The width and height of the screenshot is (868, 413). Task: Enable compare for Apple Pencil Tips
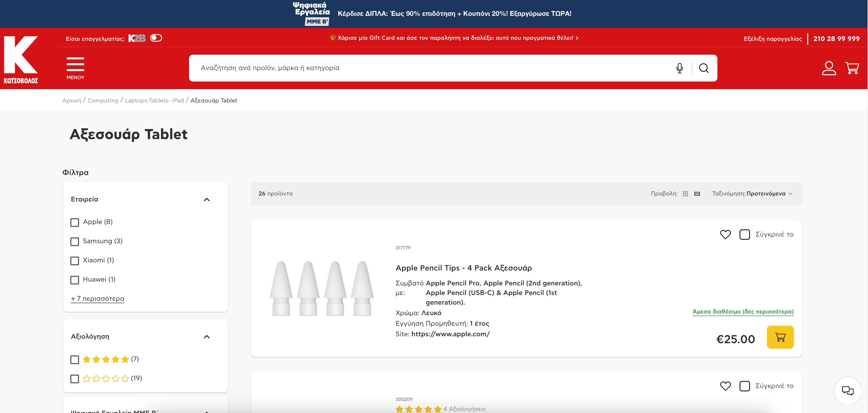pos(744,234)
